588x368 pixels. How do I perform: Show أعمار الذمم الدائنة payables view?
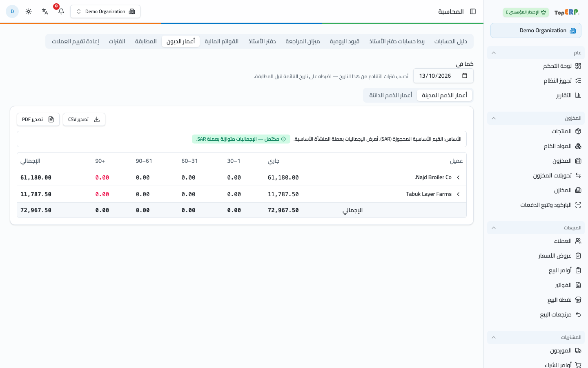391,95
